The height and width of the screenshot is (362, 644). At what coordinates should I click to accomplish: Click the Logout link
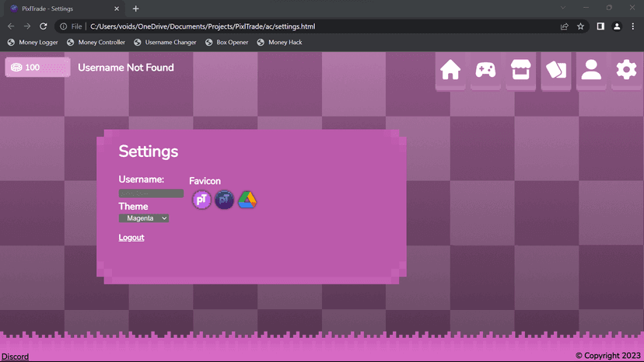tap(131, 237)
